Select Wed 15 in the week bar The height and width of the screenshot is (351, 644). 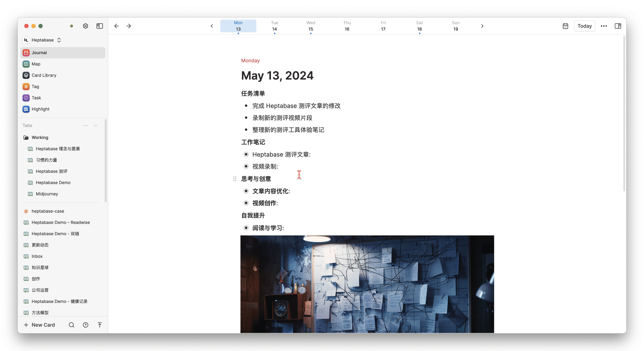pos(311,26)
